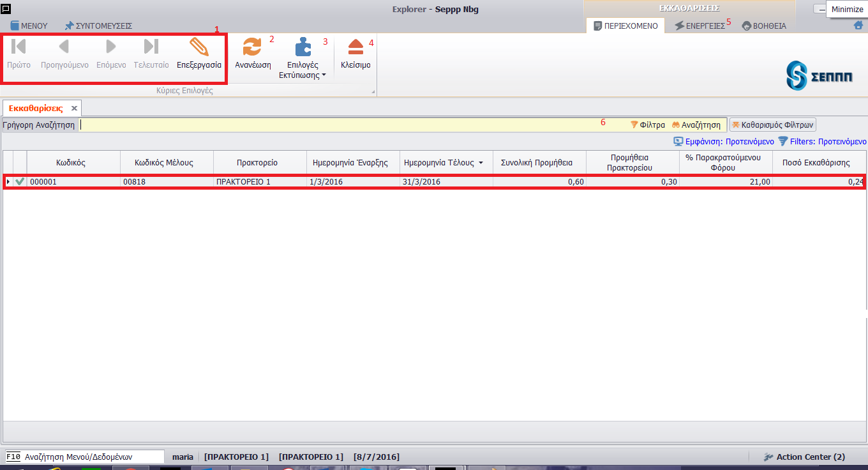
Task: Click the row indicator arrow of row 000001
Action: tap(8, 182)
